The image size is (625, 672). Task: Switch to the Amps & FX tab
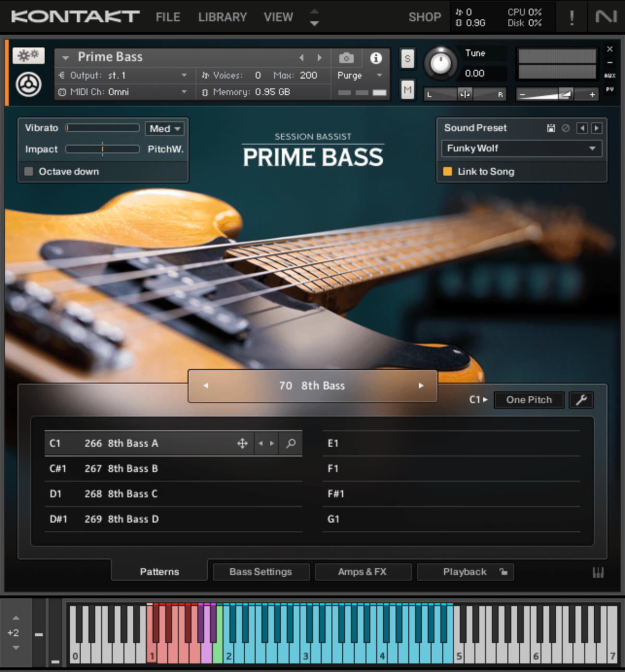pyautogui.click(x=362, y=572)
